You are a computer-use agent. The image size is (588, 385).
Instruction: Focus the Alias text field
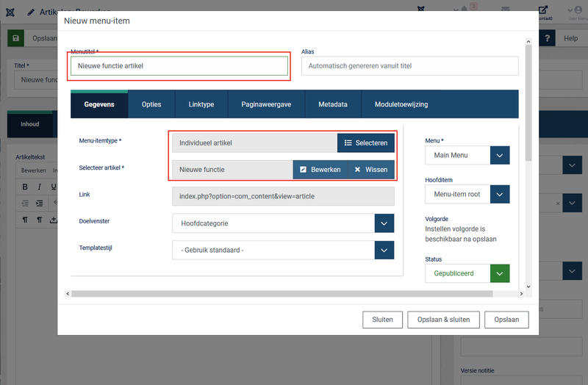tap(409, 66)
